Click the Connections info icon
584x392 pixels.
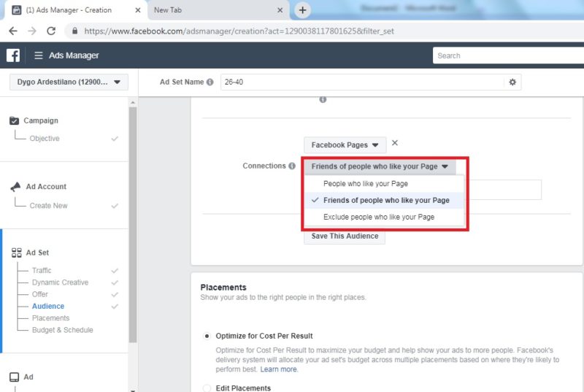click(x=292, y=166)
